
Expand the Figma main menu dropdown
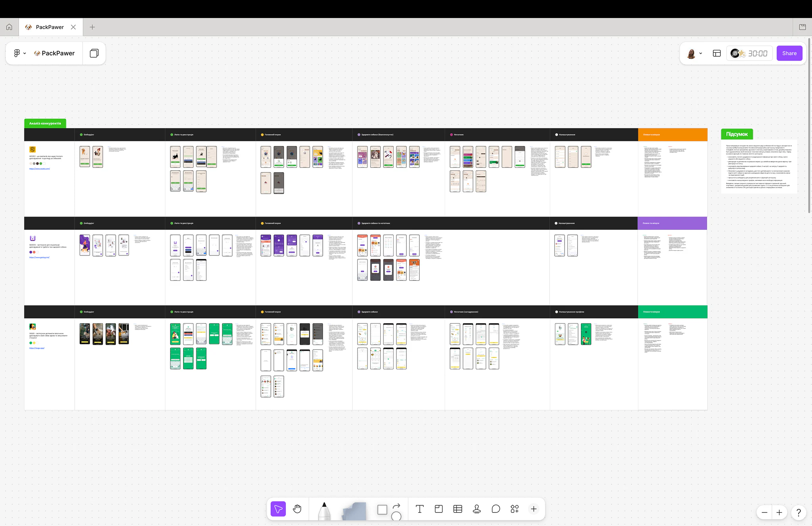(19, 53)
